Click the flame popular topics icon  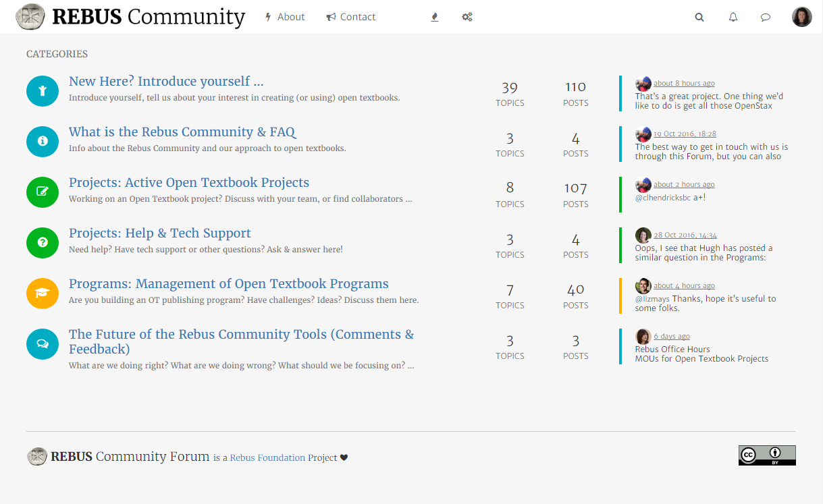(435, 17)
